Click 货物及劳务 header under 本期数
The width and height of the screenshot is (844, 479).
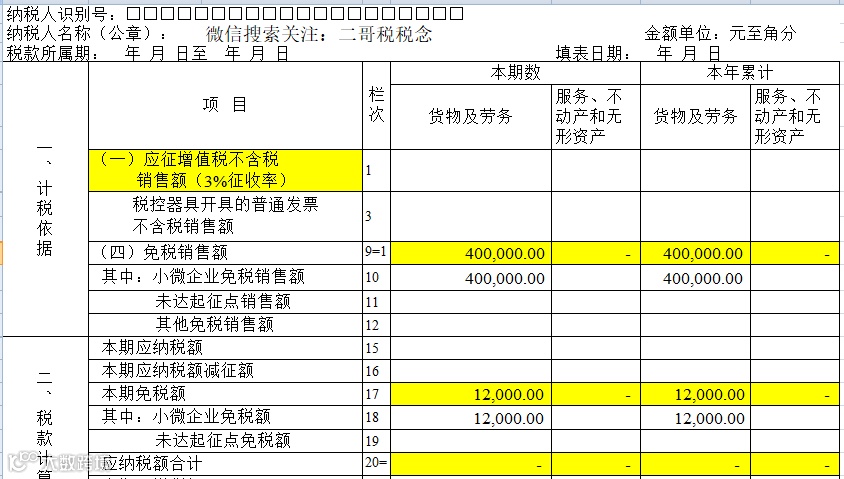pyautogui.click(x=471, y=117)
